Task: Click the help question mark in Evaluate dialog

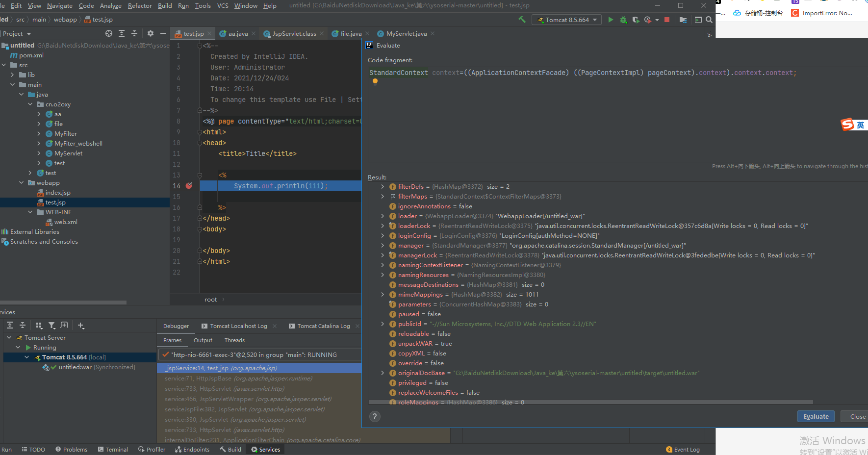Action: pyautogui.click(x=375, y=416)
